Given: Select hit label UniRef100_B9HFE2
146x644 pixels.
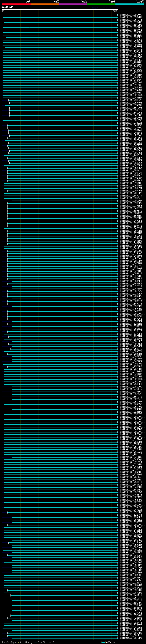Looking at the screenshot, I should tap(131, 60).
